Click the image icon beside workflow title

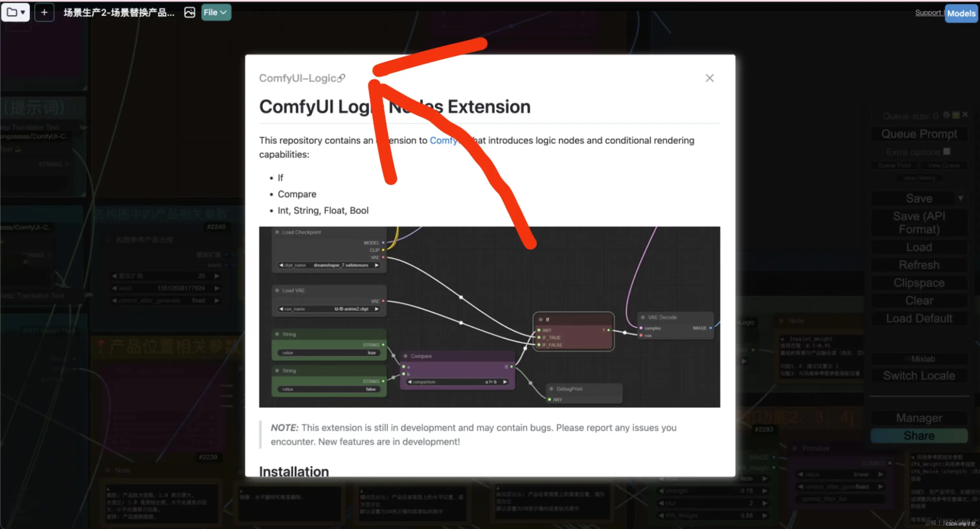point(190,12)
